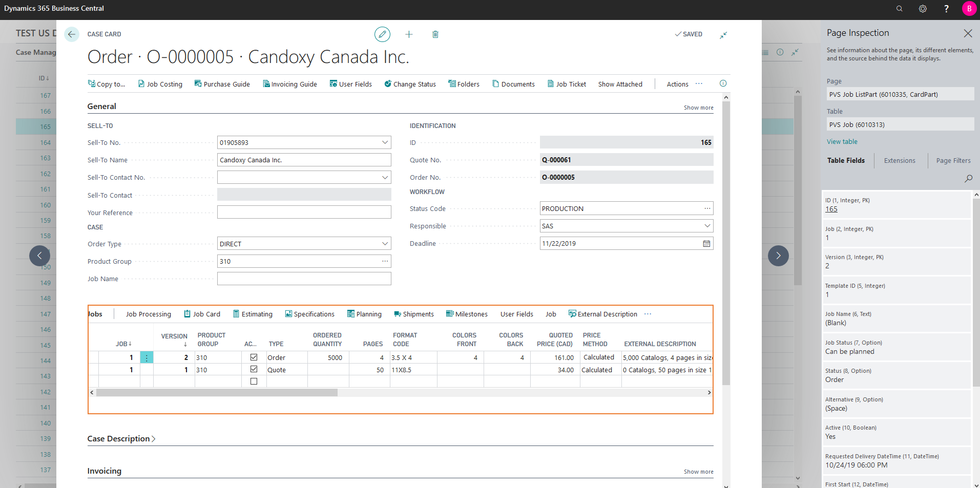Click the Deadline calendar icon
Viewport: 980px width, 488px height.
706,244
